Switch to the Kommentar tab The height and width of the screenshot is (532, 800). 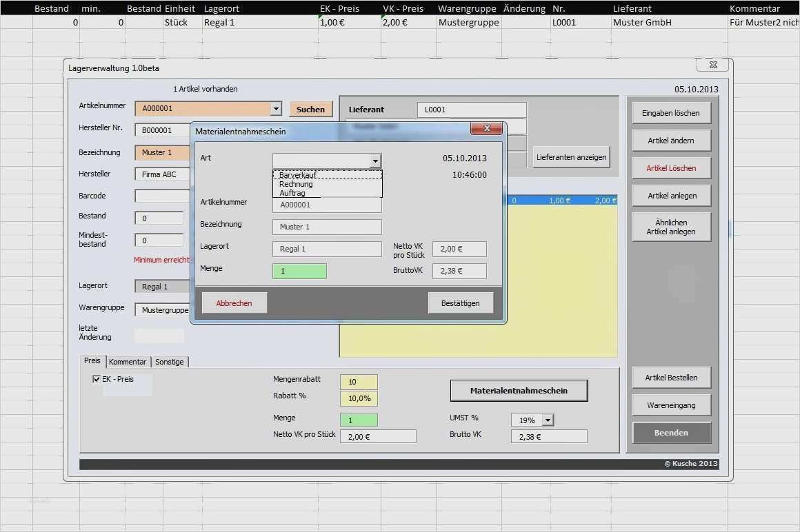click(128, 362)
